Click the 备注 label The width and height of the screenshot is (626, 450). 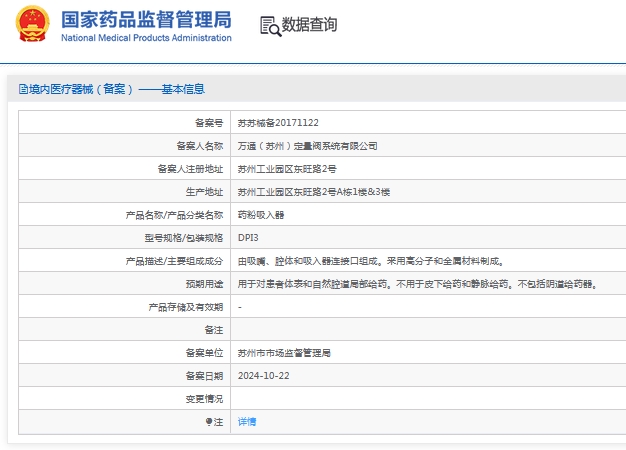[214, 330]
